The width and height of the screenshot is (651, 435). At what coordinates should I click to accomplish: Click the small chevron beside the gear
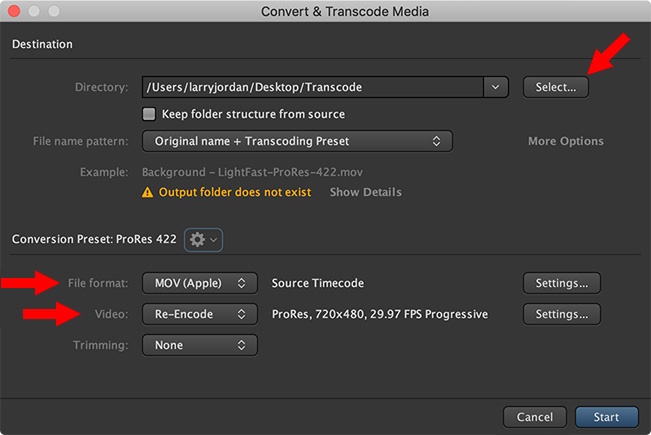tap(213, 240)
